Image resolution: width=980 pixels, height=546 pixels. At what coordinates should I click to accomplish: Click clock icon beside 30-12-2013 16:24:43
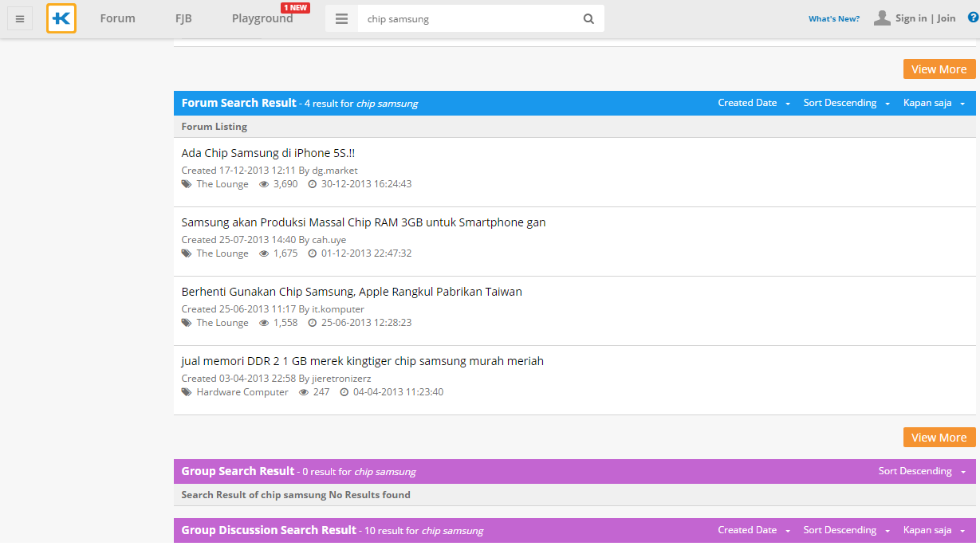point(313,184)
